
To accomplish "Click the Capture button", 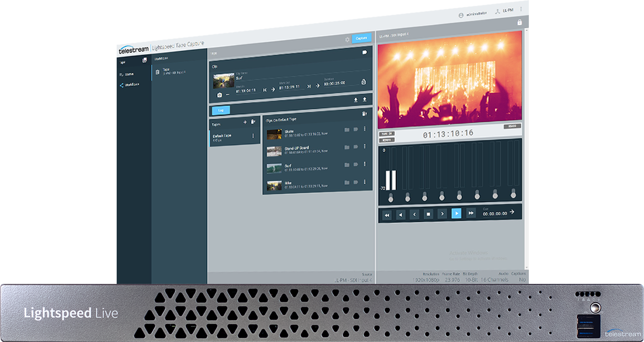I will [361, 38].
